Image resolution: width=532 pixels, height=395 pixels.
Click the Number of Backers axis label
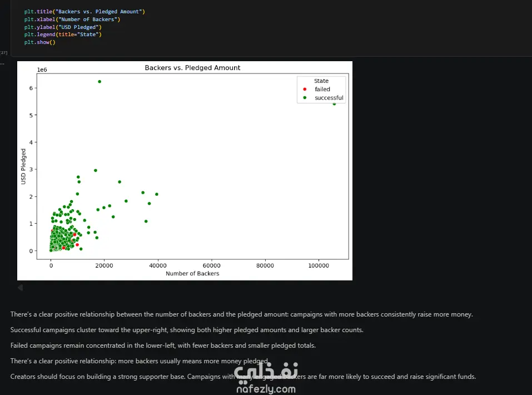point(192,273)
